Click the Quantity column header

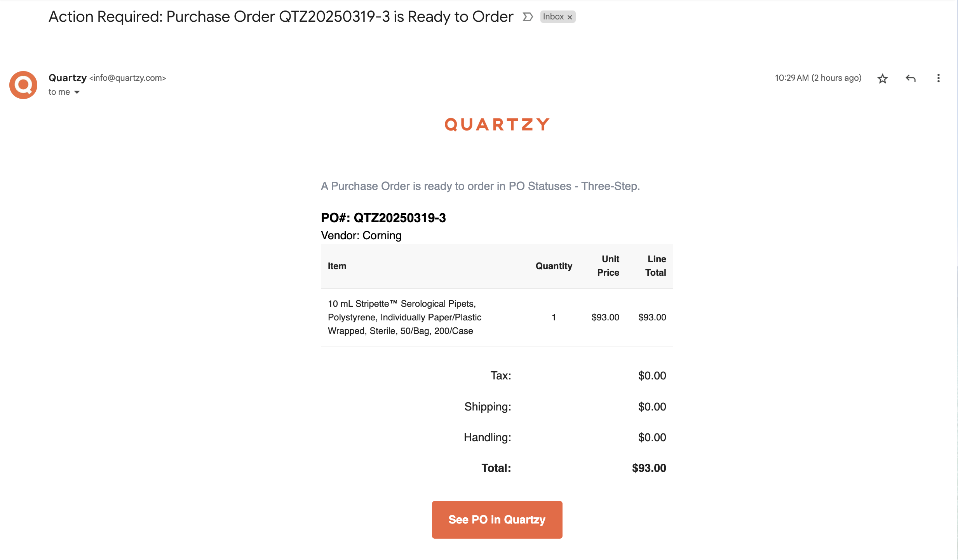click(554, 266)
